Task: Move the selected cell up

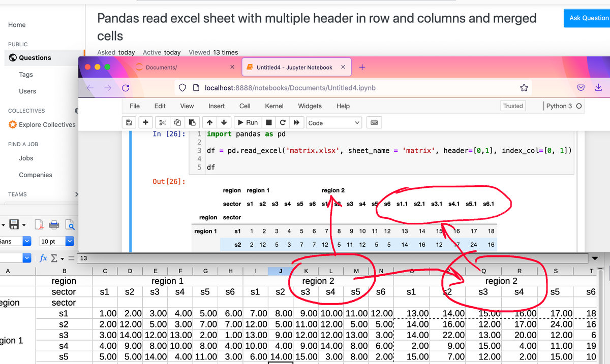Action: coord(209,122)
